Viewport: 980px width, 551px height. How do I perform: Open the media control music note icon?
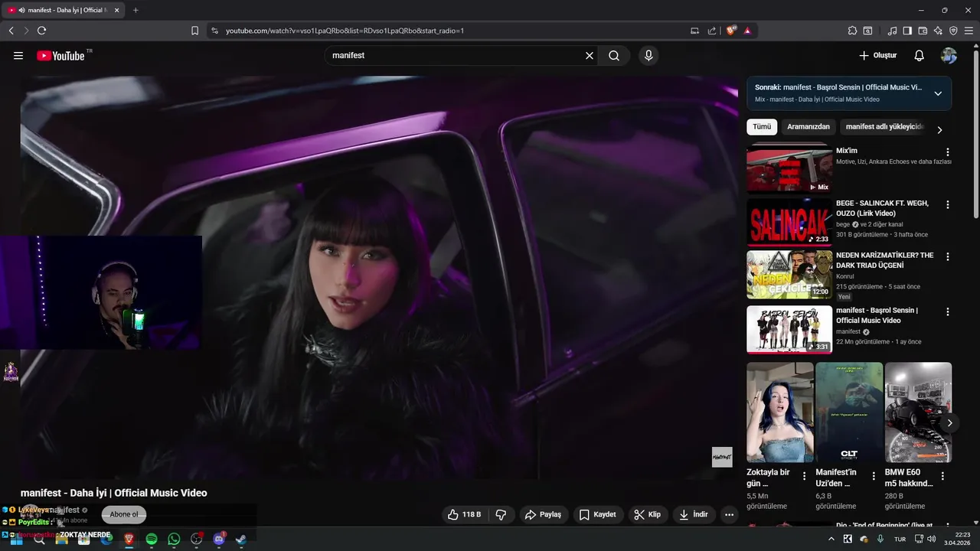[892, 31]
